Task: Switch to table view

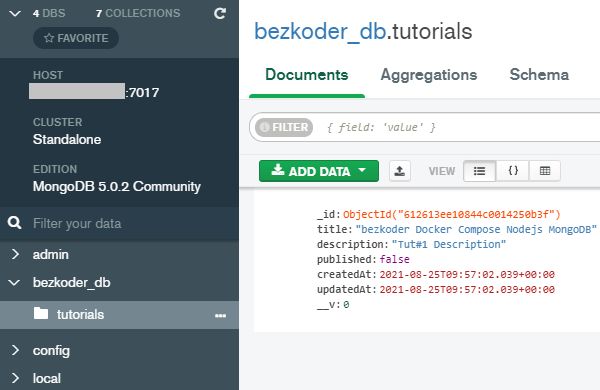Action: coord(545,171)
